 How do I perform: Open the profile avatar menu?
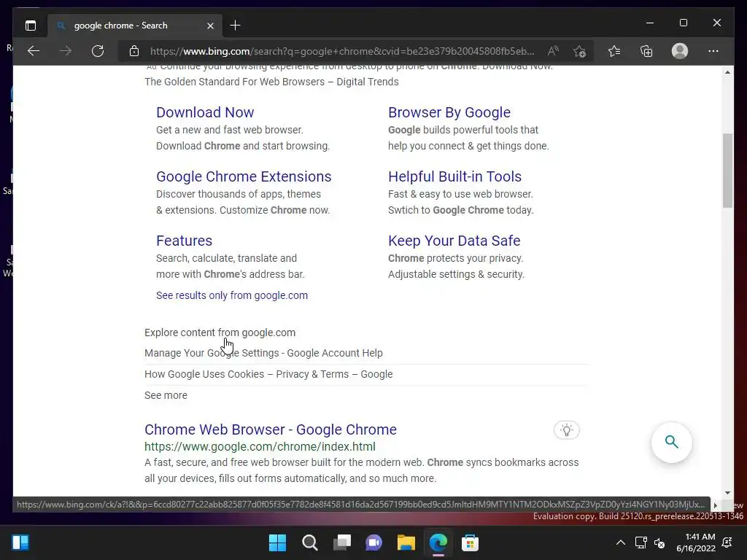coord(680,51)
